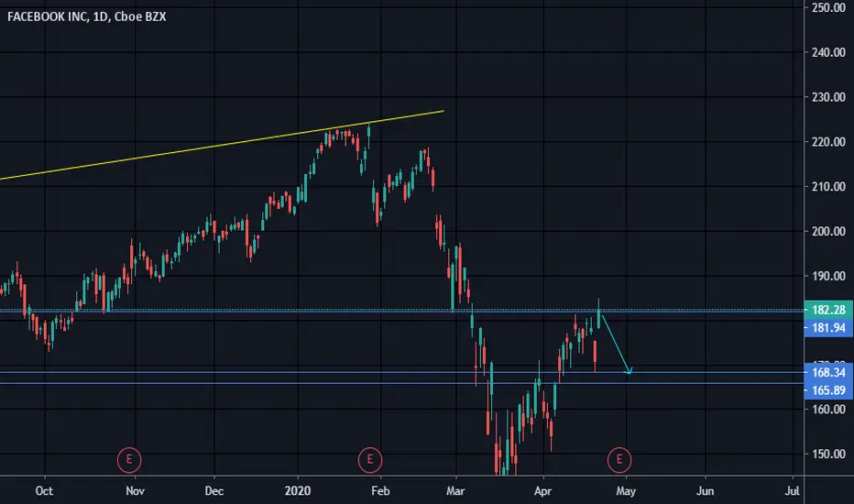
Task: Click the earnings marker near Nov
Action: 129,460
